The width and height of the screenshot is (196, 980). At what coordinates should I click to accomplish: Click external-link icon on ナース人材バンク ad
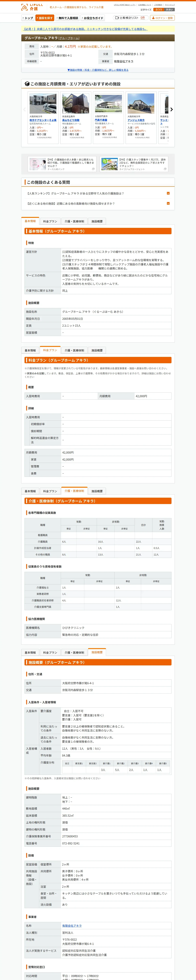[x=93, y=169]
